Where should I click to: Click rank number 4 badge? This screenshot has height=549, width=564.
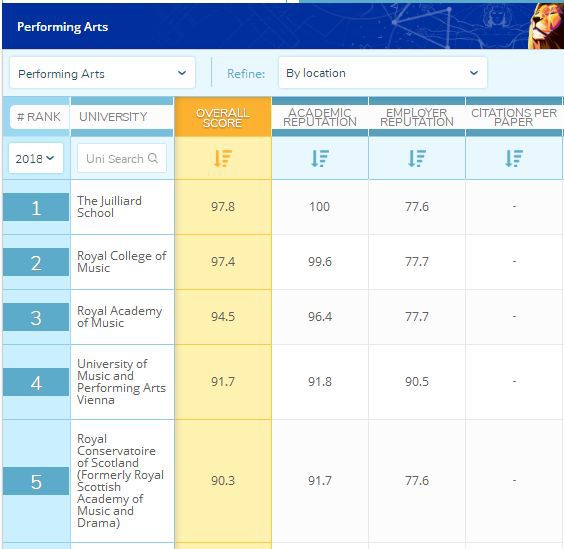coord(36,382)
